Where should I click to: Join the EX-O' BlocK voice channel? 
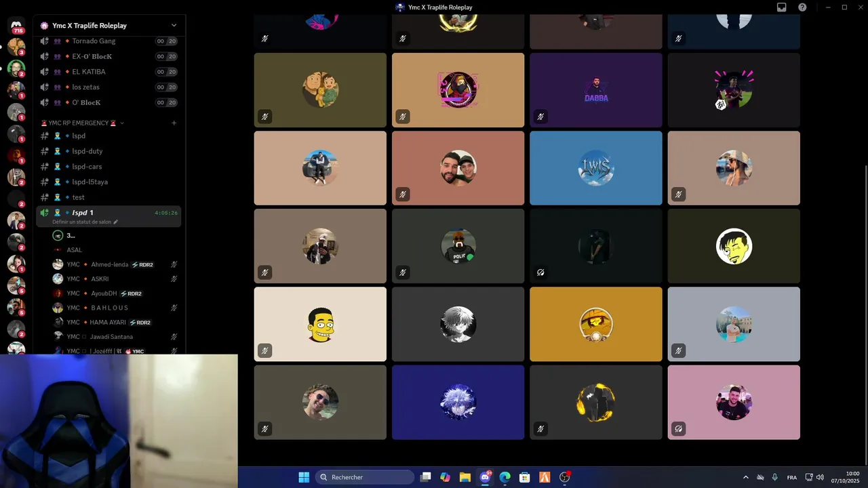tap(108, 56)
